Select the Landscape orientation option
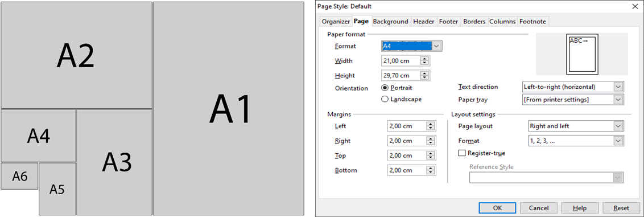Screen dimensions: 644x217 [401, 99]
